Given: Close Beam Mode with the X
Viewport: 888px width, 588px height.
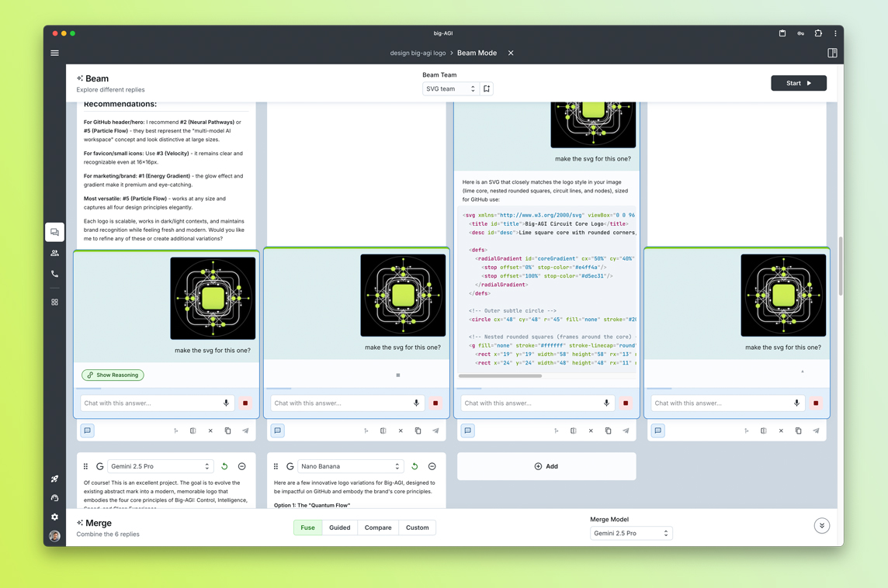Looking at the screenshot, I should click(x=511, y=53).
